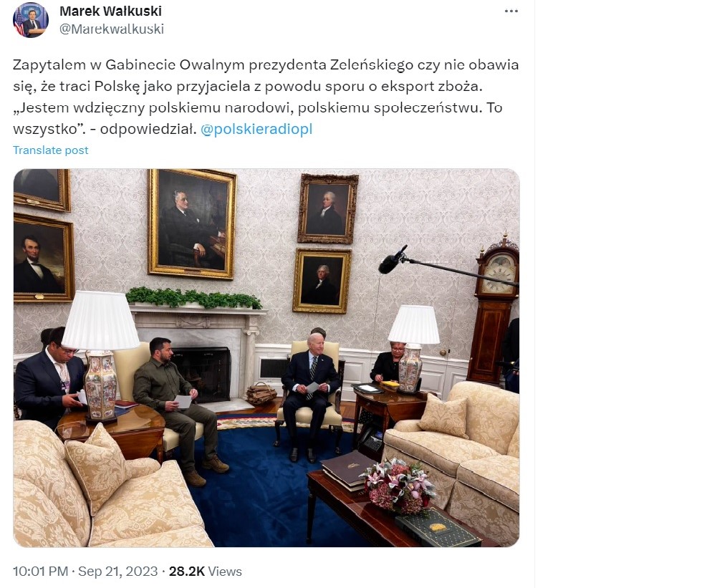This screenshot has height=588, width=717.
Task: Open the @polskieradiopl mention
Action: coord(256,129)
